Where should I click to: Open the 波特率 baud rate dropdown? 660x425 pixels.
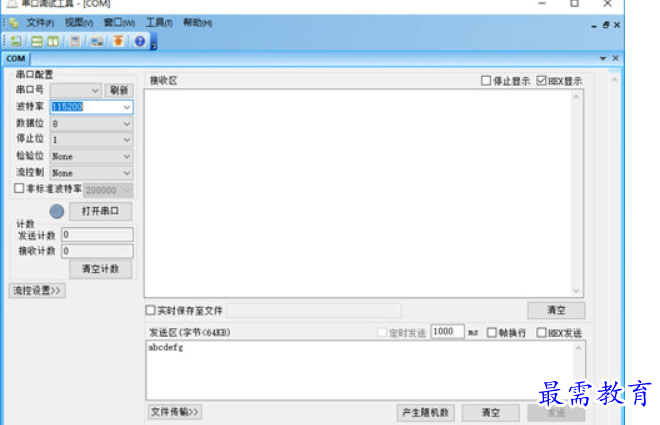(127, 107)
